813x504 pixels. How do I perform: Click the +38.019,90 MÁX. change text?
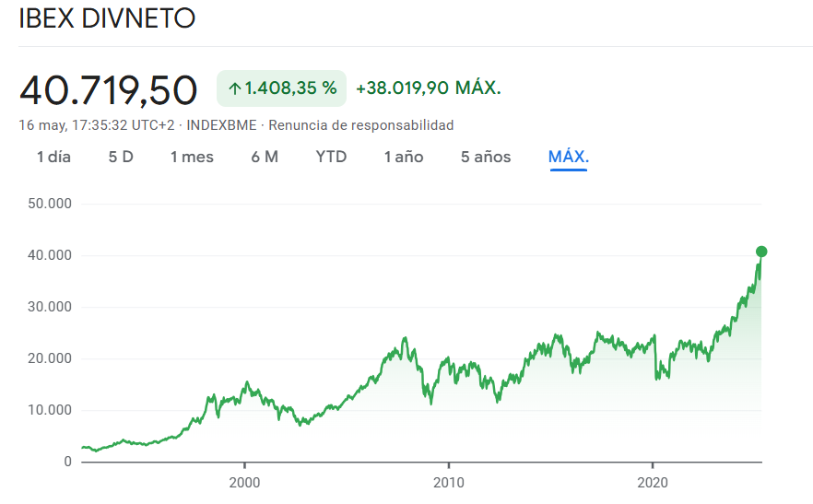coord(429,88)
